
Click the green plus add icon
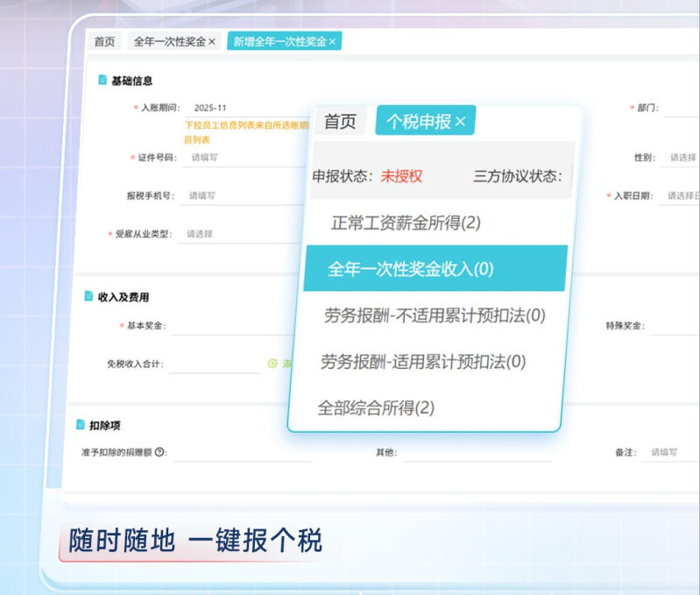tap(272, 364)
